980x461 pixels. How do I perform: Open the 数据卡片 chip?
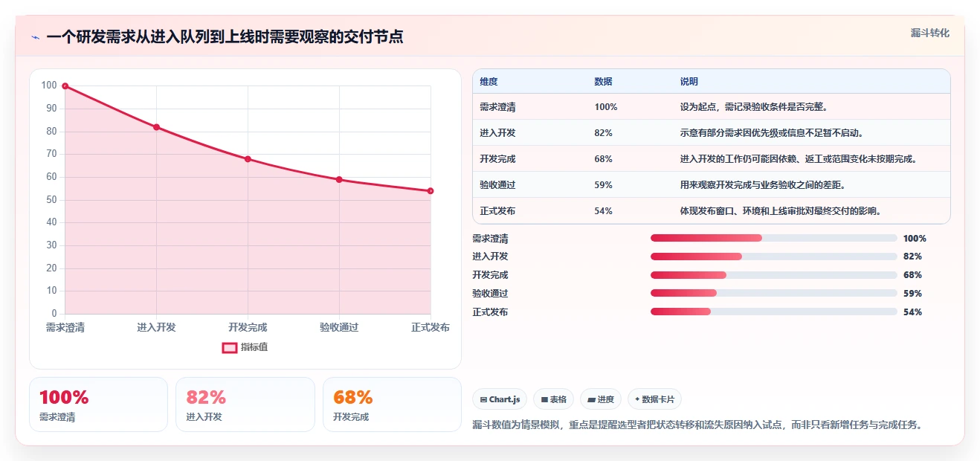tap(654, 399)
